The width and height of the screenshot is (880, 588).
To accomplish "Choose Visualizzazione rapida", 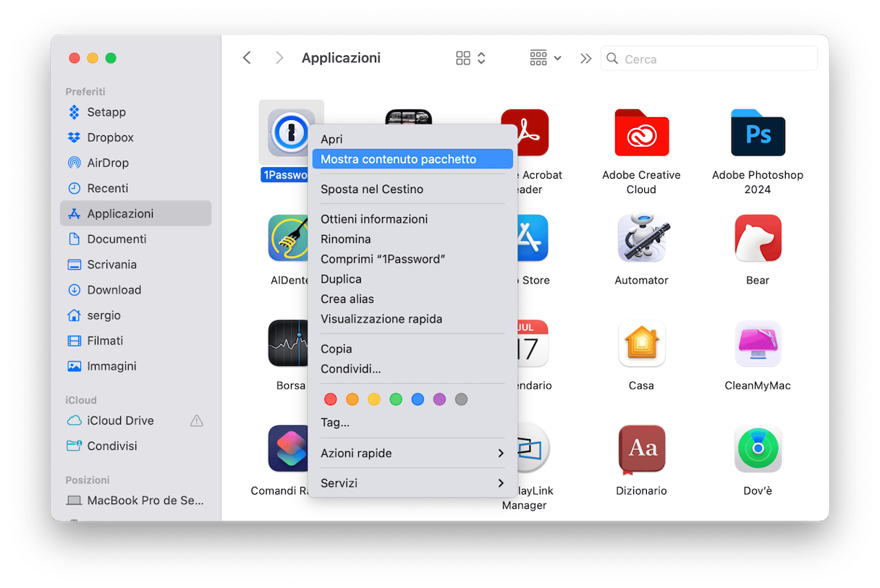I will [x=412, y=319].
